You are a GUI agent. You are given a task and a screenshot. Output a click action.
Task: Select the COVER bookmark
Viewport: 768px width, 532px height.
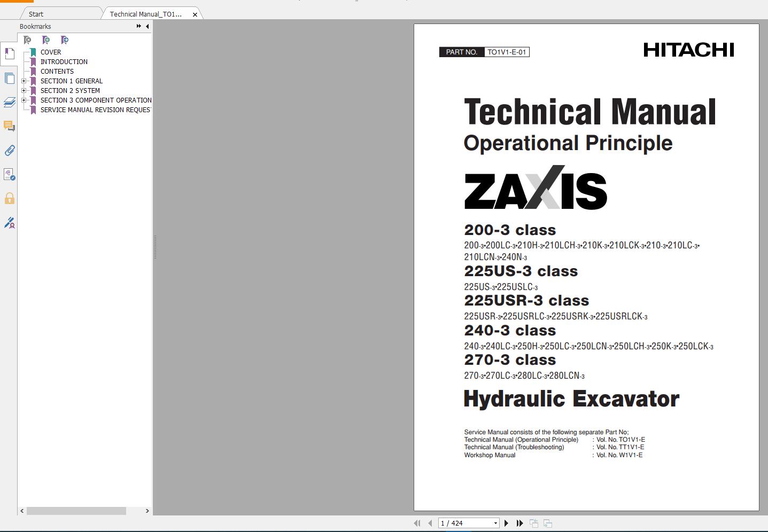point(51,52)
